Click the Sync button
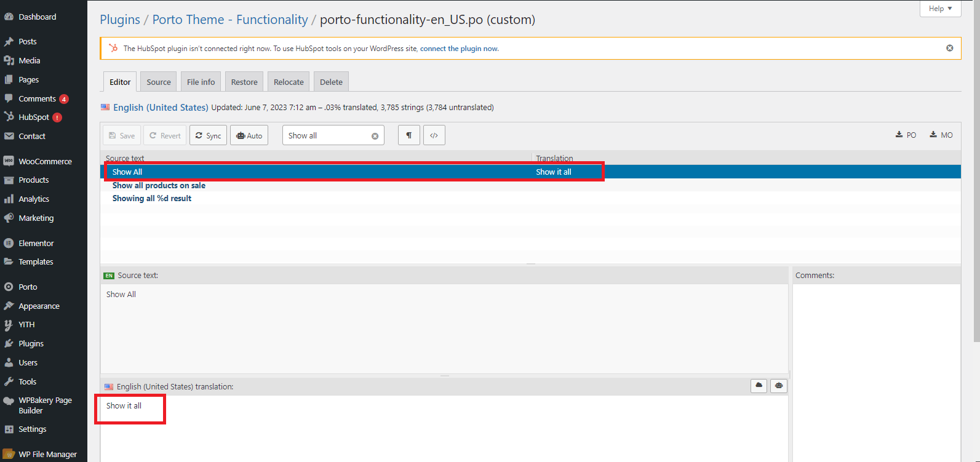980x462 pixels. pyautogui.click(x=209, y=135)
